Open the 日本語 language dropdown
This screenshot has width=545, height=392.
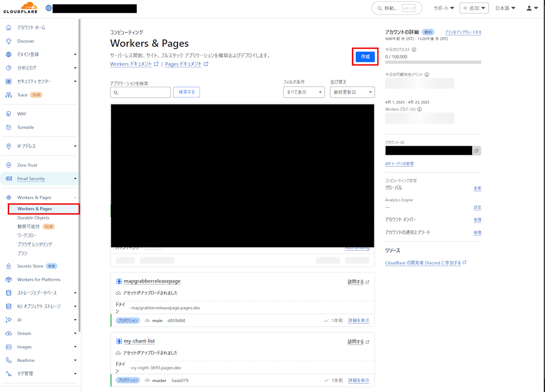coord(505,8)
